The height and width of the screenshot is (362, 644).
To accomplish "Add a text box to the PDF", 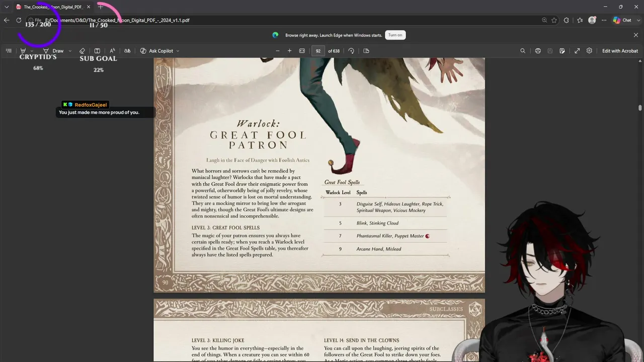I will click(x=97, y=51).
